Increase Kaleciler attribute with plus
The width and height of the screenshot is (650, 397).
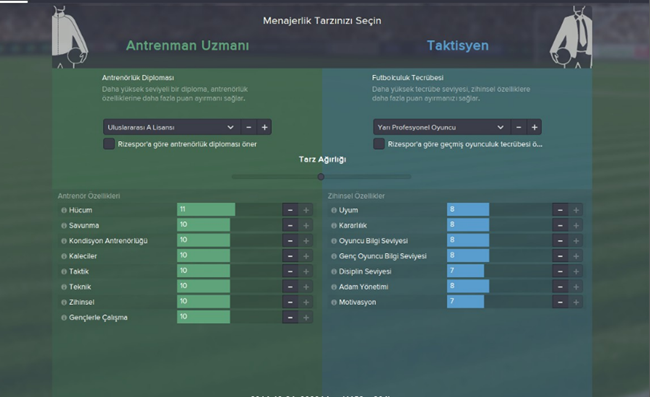coord(306,256)
